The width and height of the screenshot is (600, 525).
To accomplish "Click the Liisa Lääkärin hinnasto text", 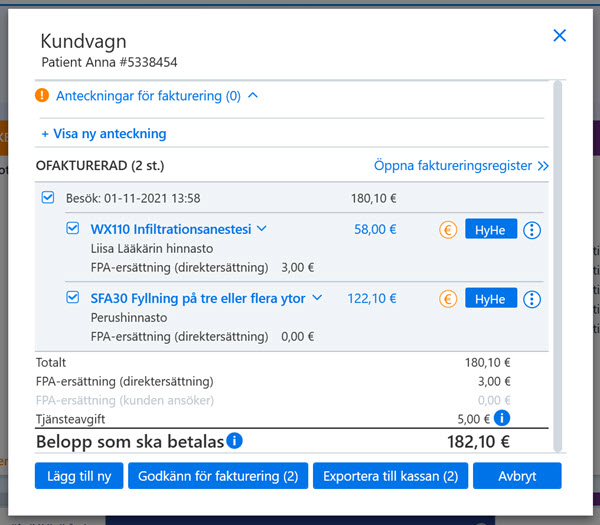I will 152,249.
